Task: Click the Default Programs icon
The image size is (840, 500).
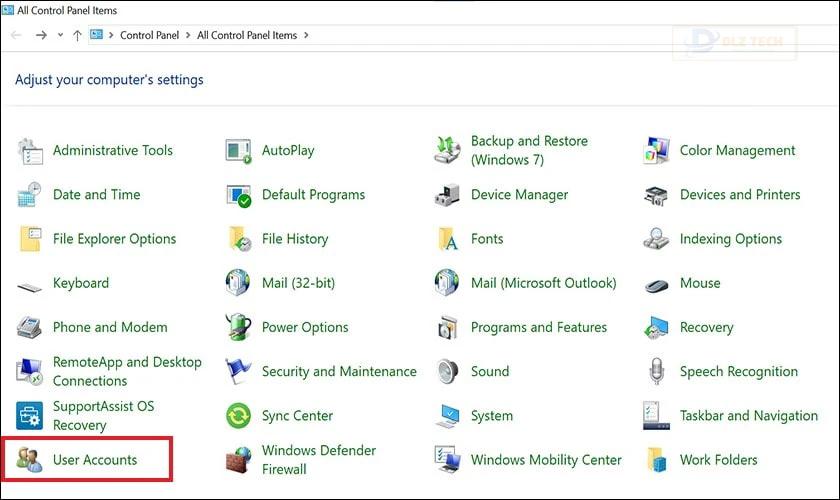Action: tap(238, 196)
